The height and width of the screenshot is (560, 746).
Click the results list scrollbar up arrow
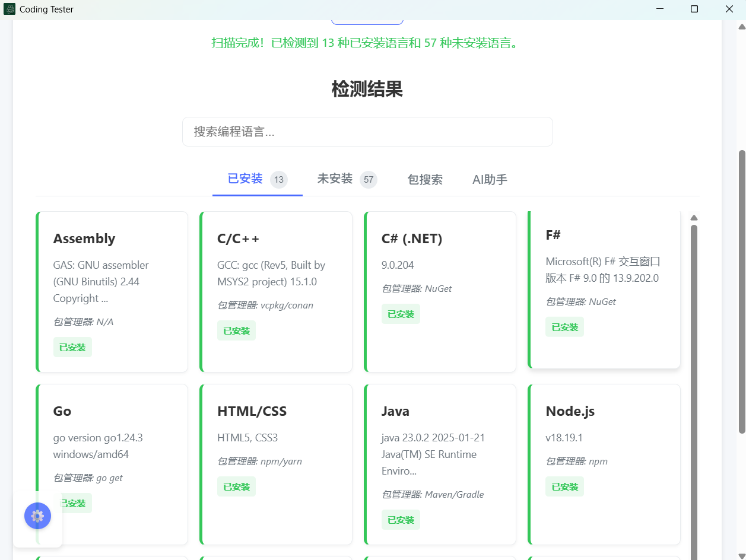(694, 218)
